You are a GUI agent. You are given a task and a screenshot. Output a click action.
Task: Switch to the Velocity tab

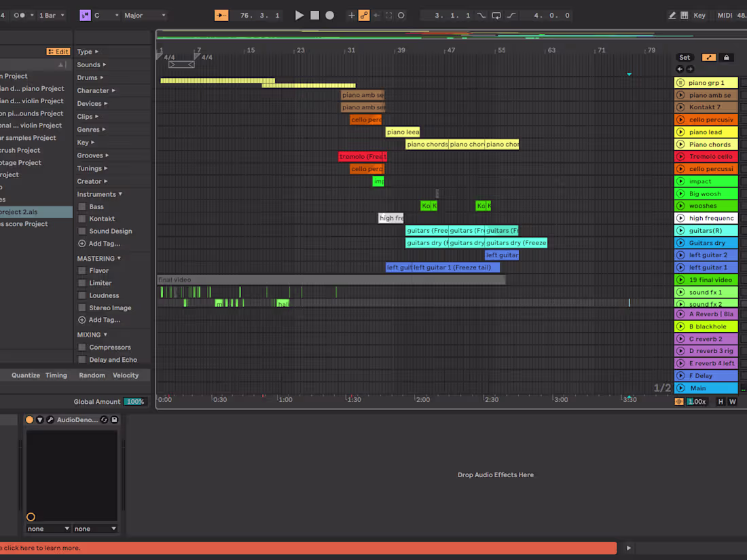pos(126,375)
